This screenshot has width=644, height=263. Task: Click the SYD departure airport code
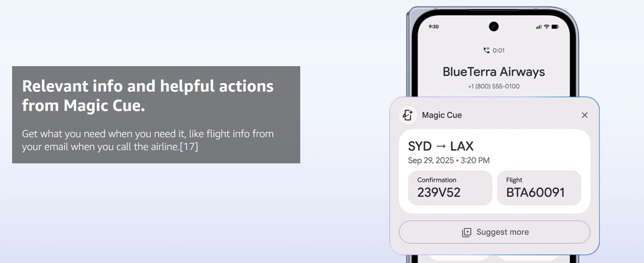[420, 146]
